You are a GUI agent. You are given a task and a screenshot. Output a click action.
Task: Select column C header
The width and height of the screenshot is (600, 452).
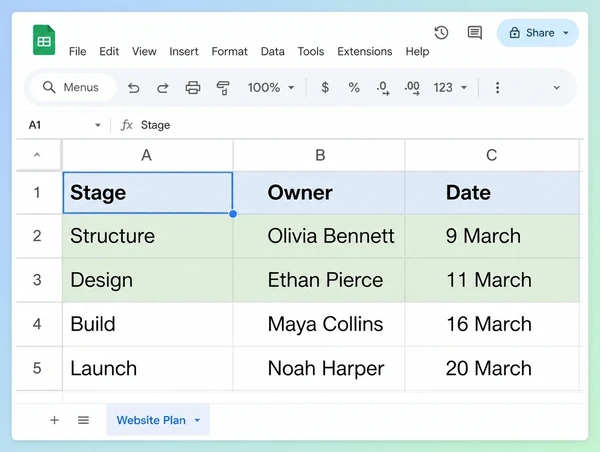492,155
